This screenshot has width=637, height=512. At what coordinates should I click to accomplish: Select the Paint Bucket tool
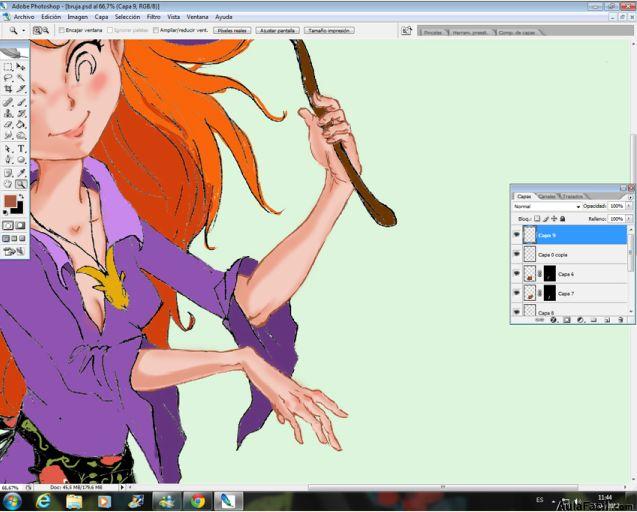21,124
